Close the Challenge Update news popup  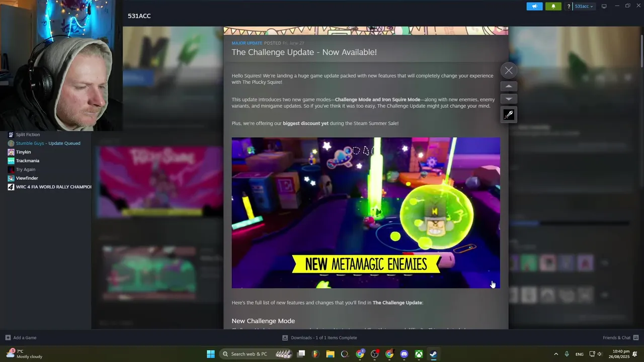[509, 70]
